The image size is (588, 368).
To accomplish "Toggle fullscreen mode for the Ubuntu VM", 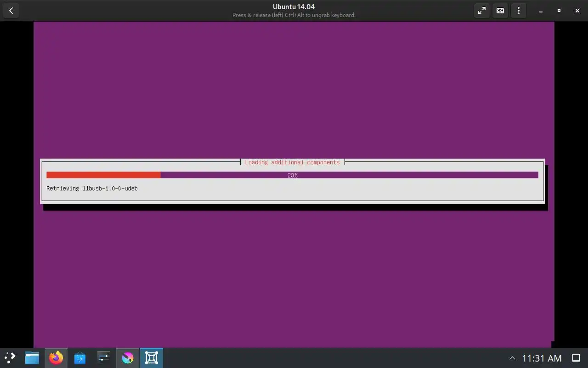I will (x=482, y=11).
